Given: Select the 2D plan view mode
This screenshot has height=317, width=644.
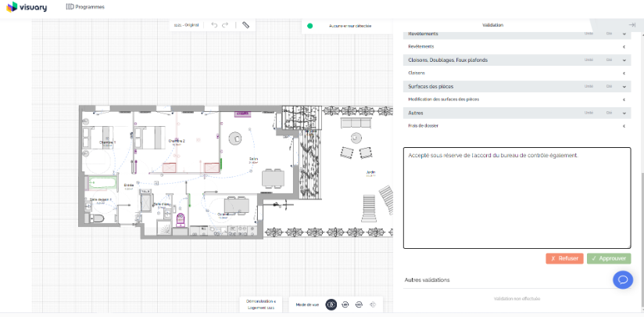Looking at the screenshot, I should pos(331,304).
